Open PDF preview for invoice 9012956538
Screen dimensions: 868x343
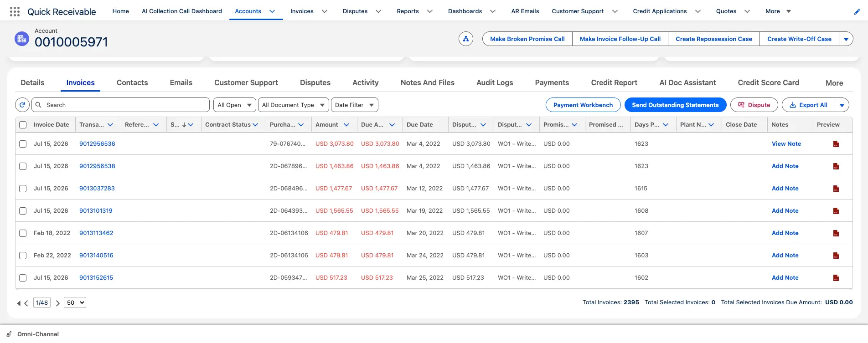tap(836, 166)
